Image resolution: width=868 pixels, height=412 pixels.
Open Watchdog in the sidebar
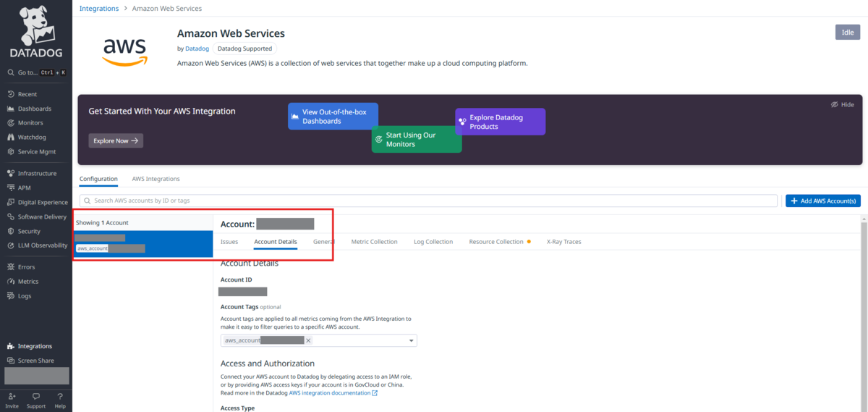click(26, 137)
